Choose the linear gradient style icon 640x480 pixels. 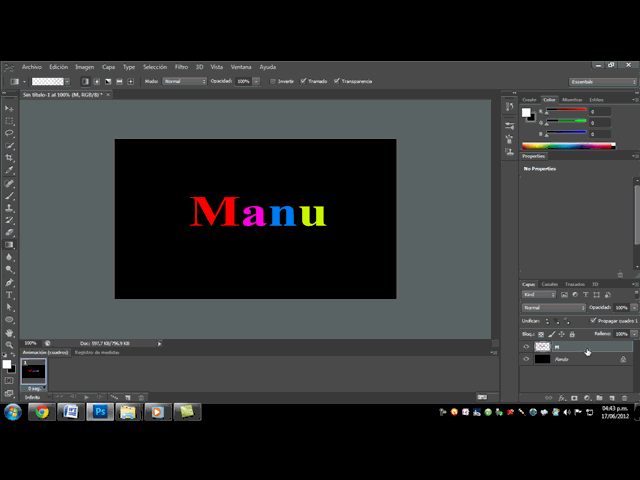tap(85, 82)
